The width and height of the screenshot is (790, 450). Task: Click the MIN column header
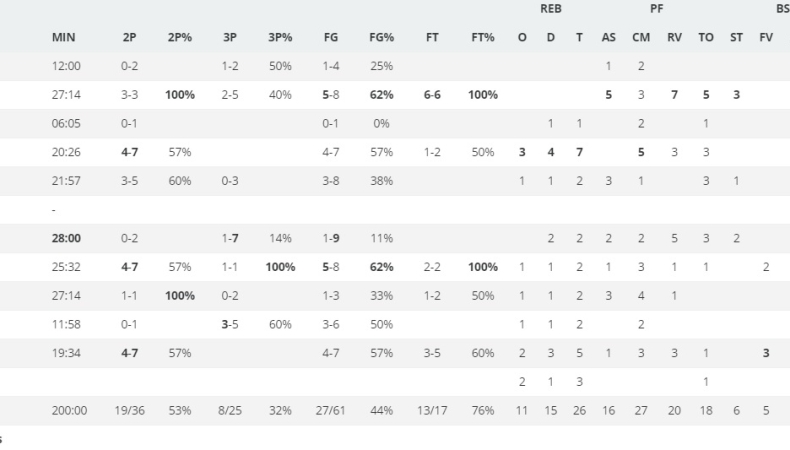click(62, 40)
